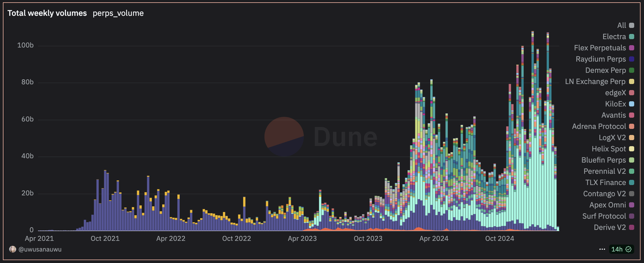Click the Oct 2022 x-axis label
Image resolution: width=644 pixels, height=263 pixels.
[x=236, y=238]
